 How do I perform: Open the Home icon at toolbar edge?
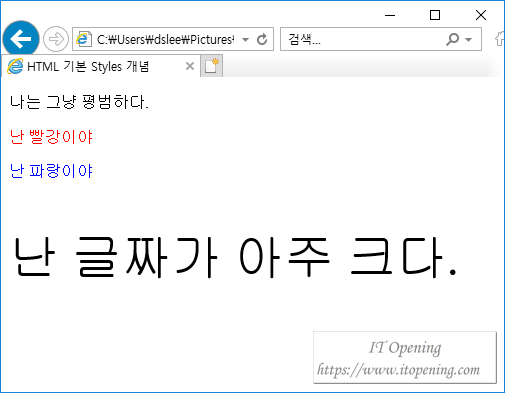tap(499, 39)
